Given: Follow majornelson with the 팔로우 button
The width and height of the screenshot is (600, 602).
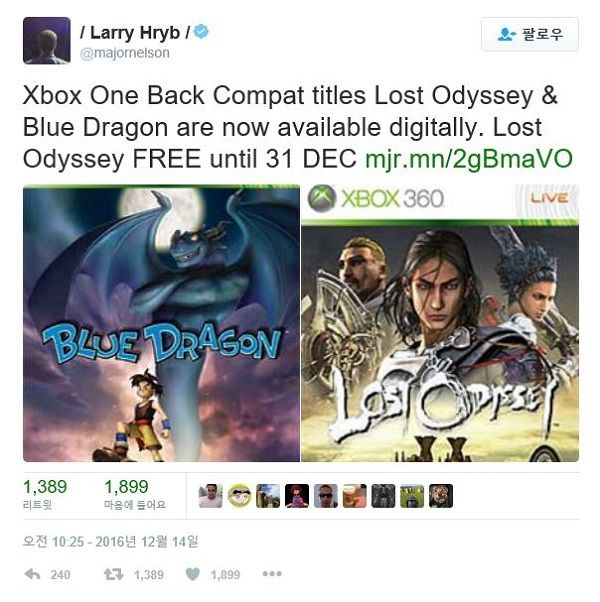Looking at the screenshot, I should [530, 34].
